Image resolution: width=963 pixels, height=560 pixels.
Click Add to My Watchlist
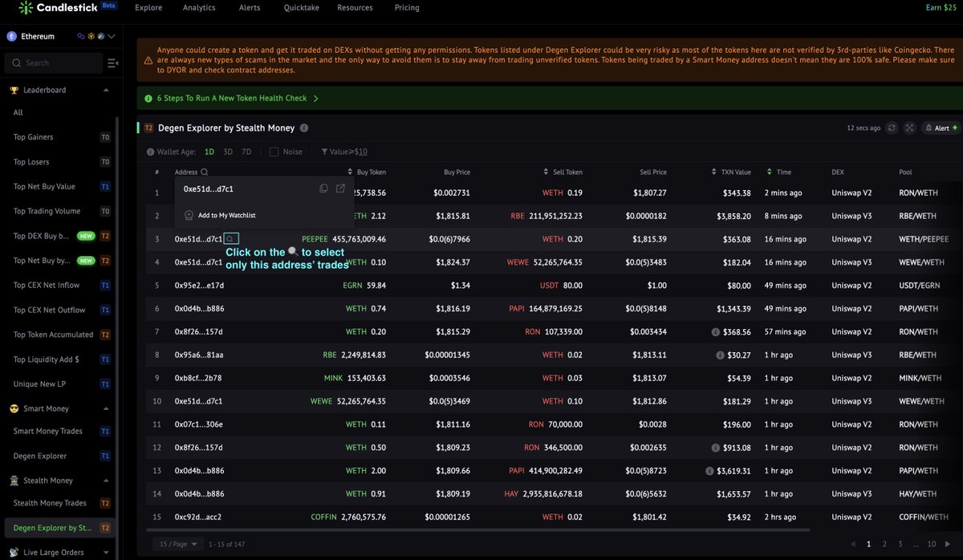(x=227, y=215)
